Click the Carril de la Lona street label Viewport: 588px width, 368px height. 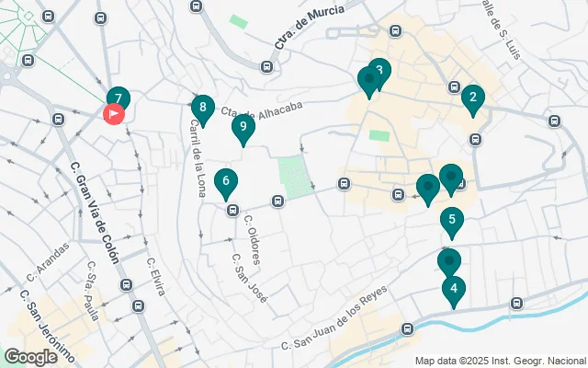pyautogui.click(x=198, y=158)
